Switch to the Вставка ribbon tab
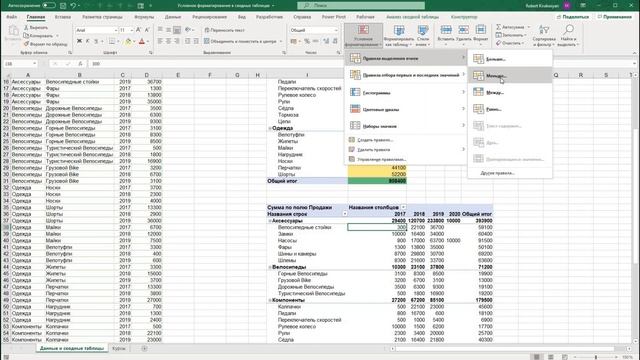Screen dimensions: 640x360 (63, 17)
